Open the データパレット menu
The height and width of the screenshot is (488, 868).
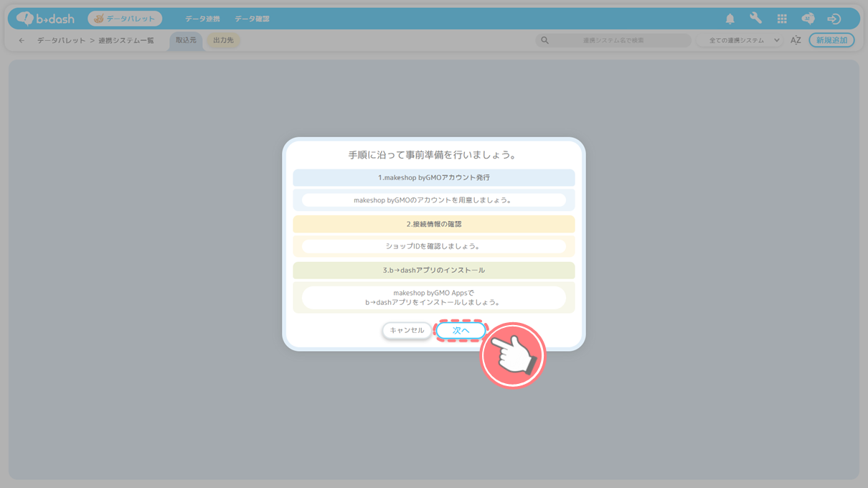coord(125,19)
